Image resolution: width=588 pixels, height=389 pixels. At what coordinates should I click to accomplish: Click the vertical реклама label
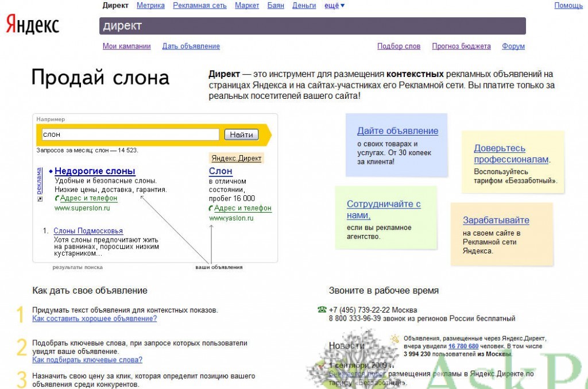pyautogui.click(x=40, y=181)
